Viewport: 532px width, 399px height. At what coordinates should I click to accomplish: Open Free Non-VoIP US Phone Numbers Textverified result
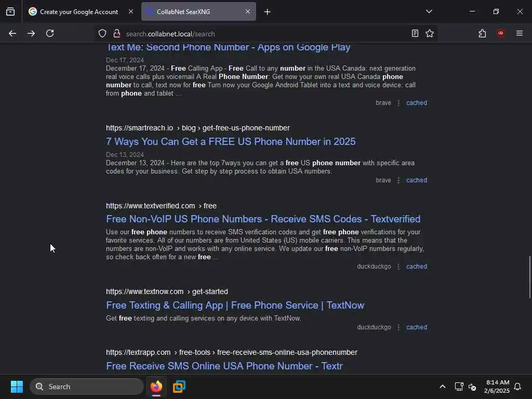point(263,219)
